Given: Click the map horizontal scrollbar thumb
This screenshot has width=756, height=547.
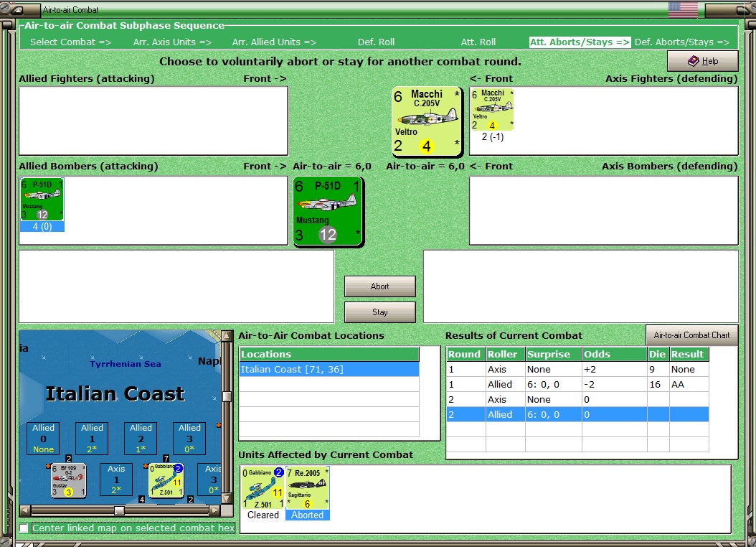Looking at the screenshot, I should (x=120, y=510).
